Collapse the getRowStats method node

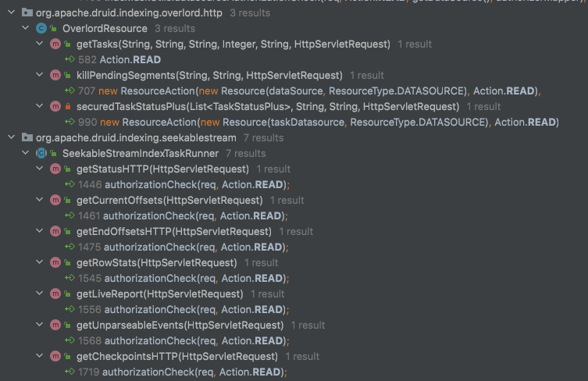pyautogui.click(x=39, y=262)
